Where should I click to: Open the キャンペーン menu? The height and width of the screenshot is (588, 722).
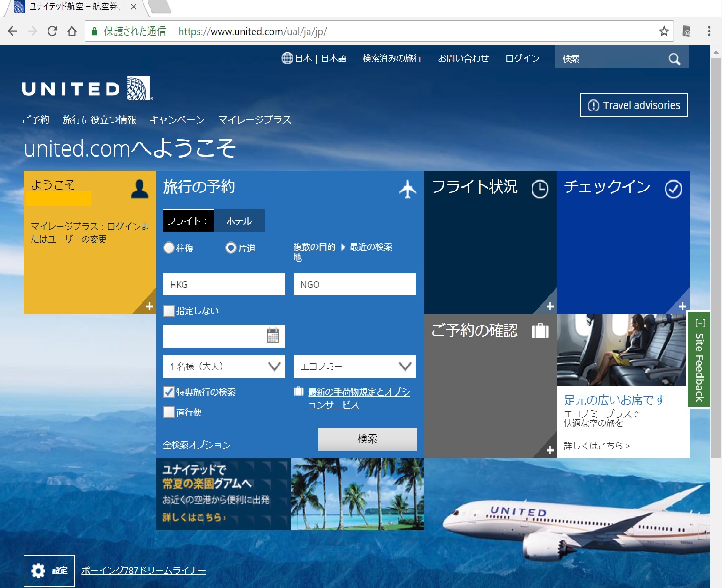[177, 119]
